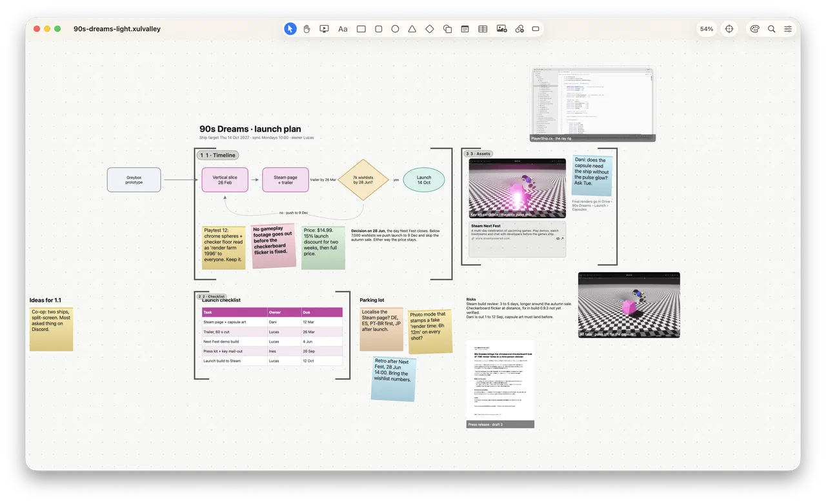Click the 'Owner' table header cell
Image resolution: width=826 pixels, height=504 pixels.
click(283, 312)
